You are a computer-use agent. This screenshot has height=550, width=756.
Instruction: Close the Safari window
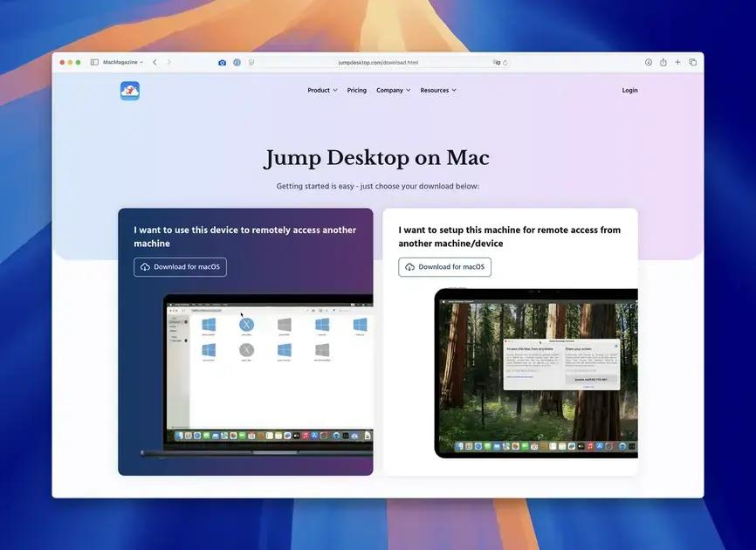pos(62,62)
